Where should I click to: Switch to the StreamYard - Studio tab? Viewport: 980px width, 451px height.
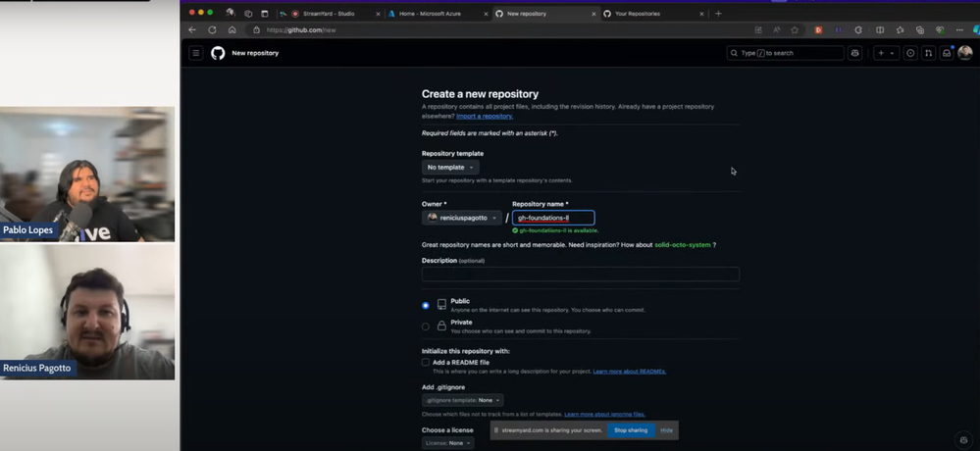[328, 13]
